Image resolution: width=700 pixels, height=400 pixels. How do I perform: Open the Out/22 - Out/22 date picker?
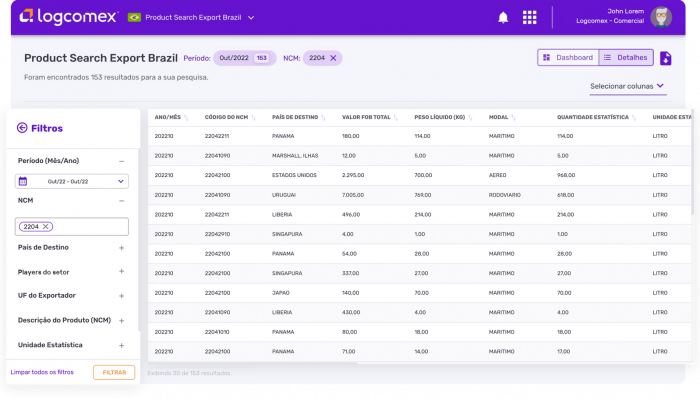(72, 181)
